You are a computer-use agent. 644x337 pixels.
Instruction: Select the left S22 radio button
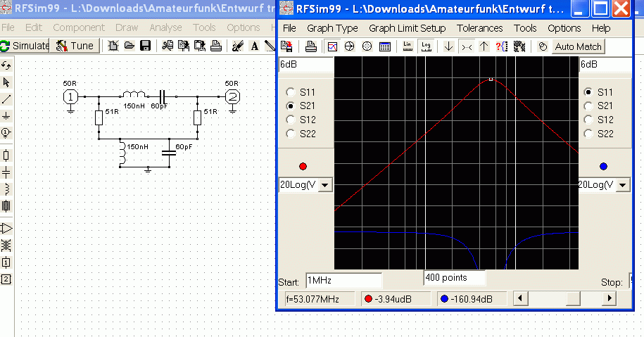tap(291, 134)
